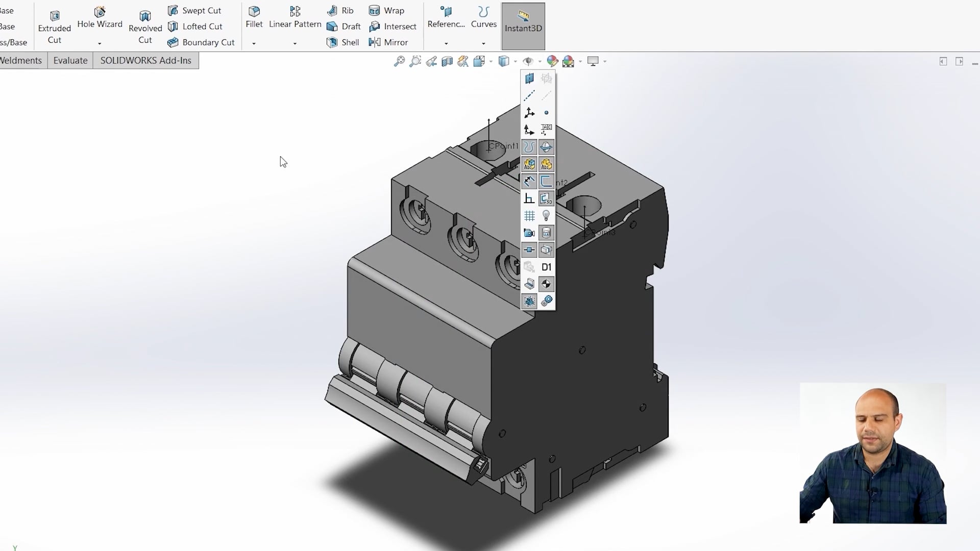Expand the Fillet dropdown arrow
The image size is (980, 551).
point(254,44)
